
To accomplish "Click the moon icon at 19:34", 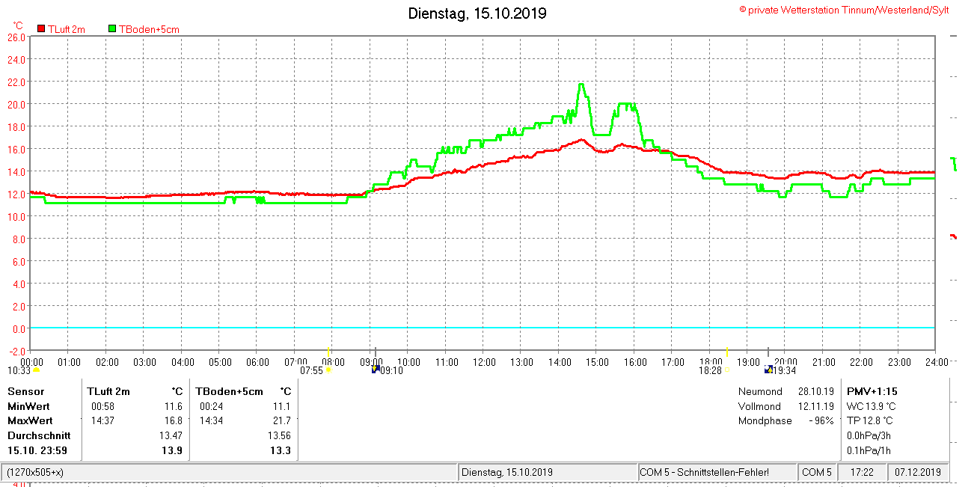I will [x=768, y=369].
